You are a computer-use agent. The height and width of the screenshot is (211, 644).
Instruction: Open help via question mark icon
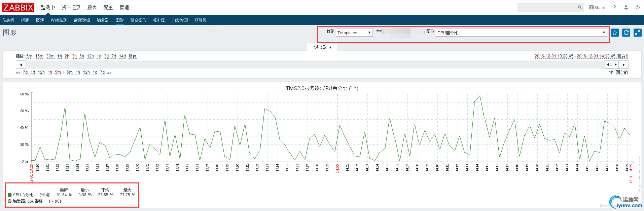(x=615, y=7)
